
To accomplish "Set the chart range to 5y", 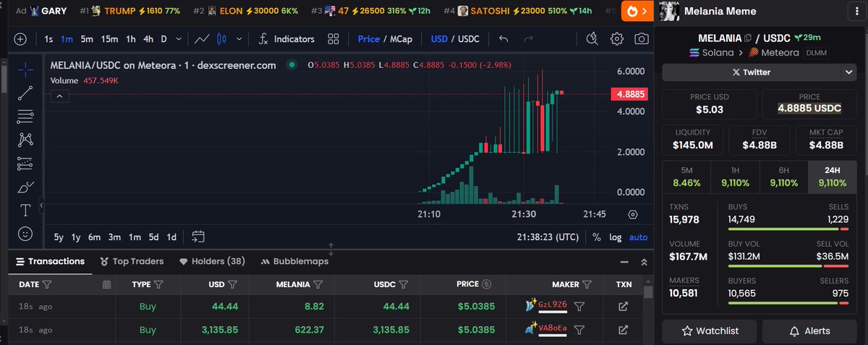I will (x=59, y=237).
